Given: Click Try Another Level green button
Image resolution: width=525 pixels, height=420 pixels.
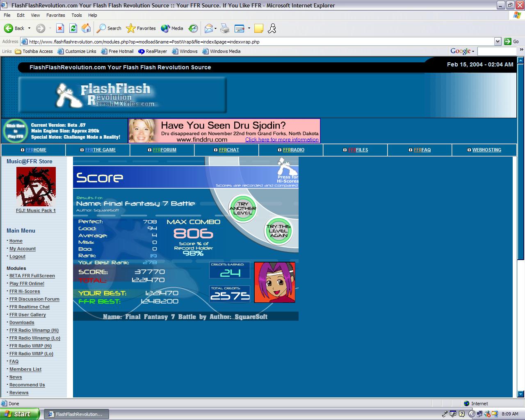Looking at the screenshot, I should (x=242, y=208).
